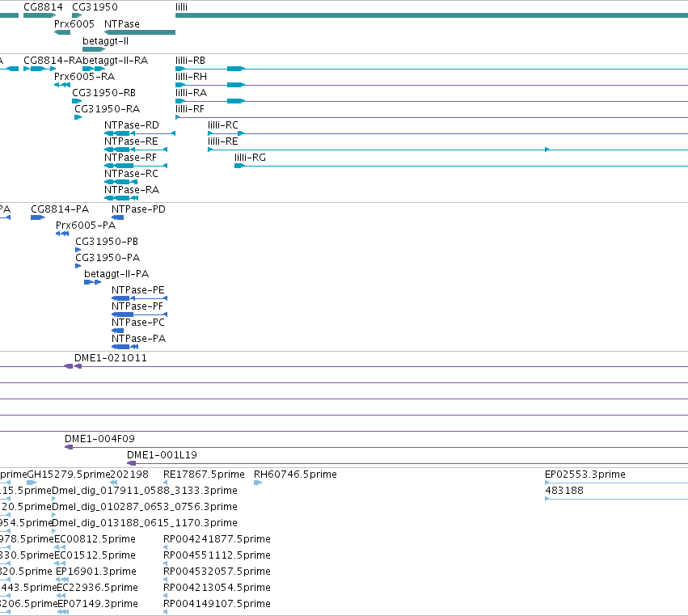Click the lilli-RE transcript label
Screen dimensions: 688x616
(223, 141)
